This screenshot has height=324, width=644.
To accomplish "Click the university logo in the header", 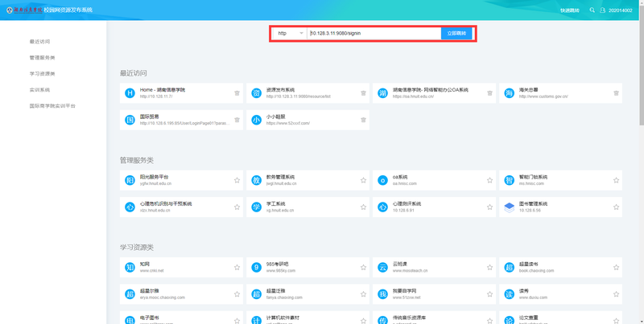I will [x=24, y=10].
